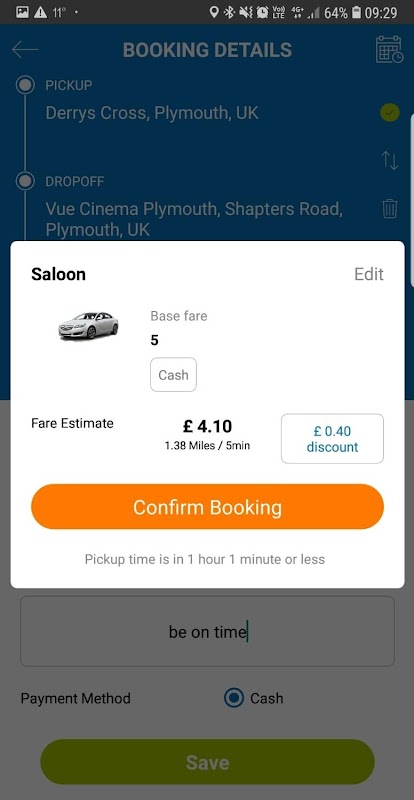
Task: Tap the swap pickup and dropoff arrows
Action: click(x=390, y=160)
